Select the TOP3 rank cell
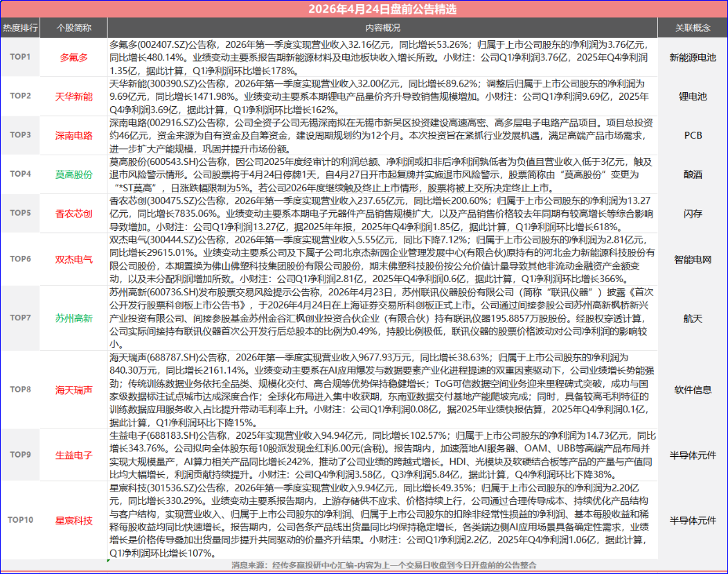 coord(20,134)
